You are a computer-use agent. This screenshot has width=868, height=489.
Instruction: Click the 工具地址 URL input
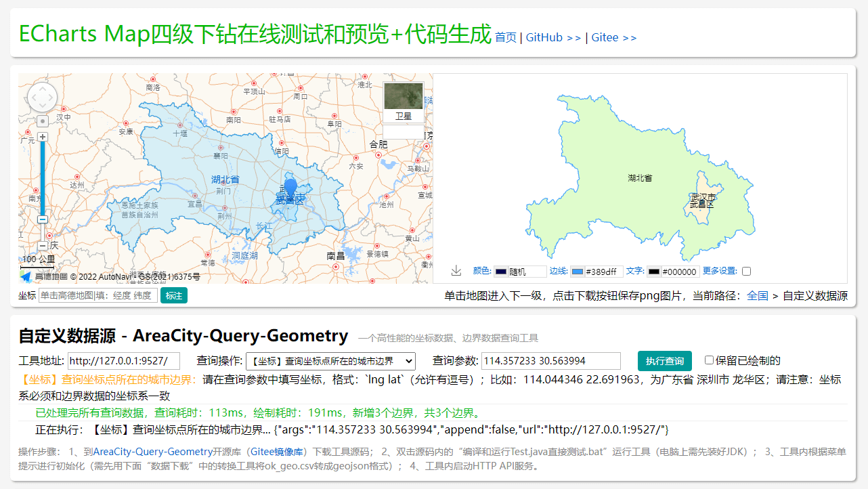[124, 361]
